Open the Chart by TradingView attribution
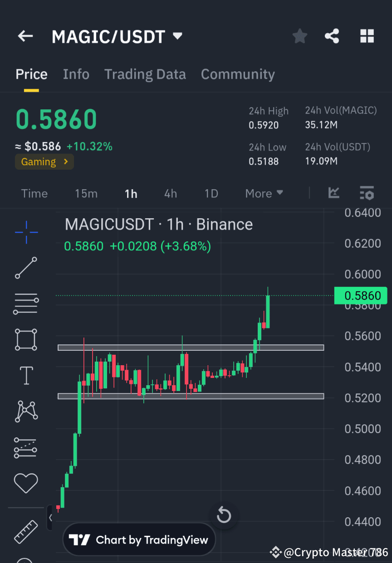 point(139,539)
